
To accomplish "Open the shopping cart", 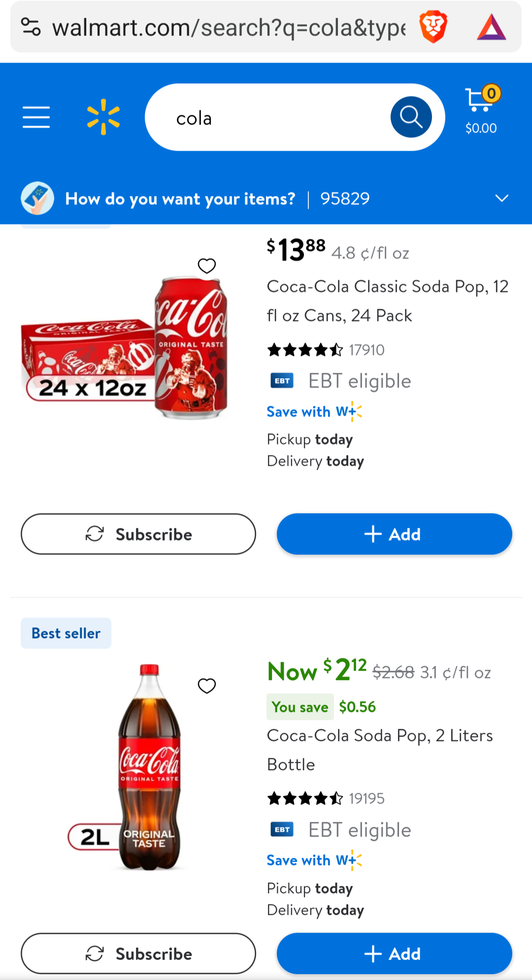I will point(481,111).
